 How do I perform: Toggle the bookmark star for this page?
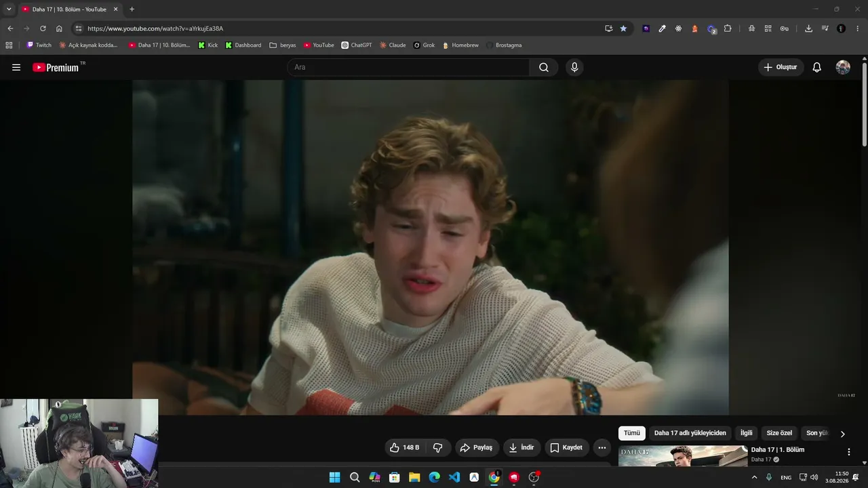[x=624, y=28]
